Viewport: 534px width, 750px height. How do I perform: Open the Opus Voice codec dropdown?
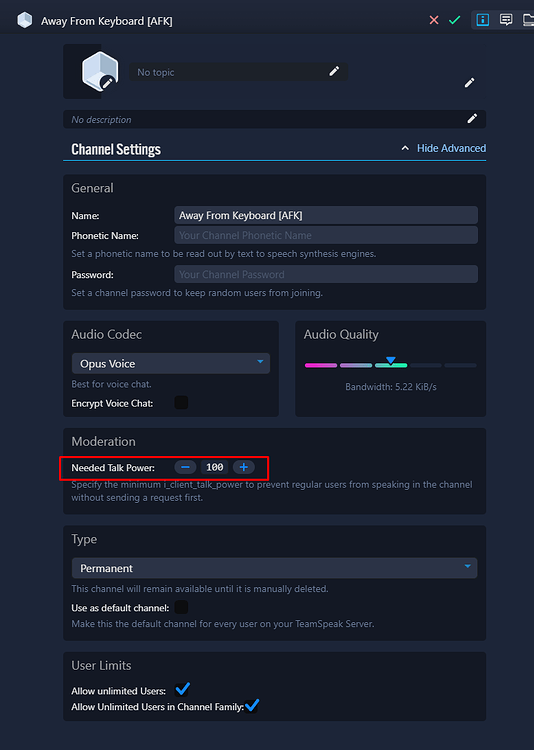(171, 364)
